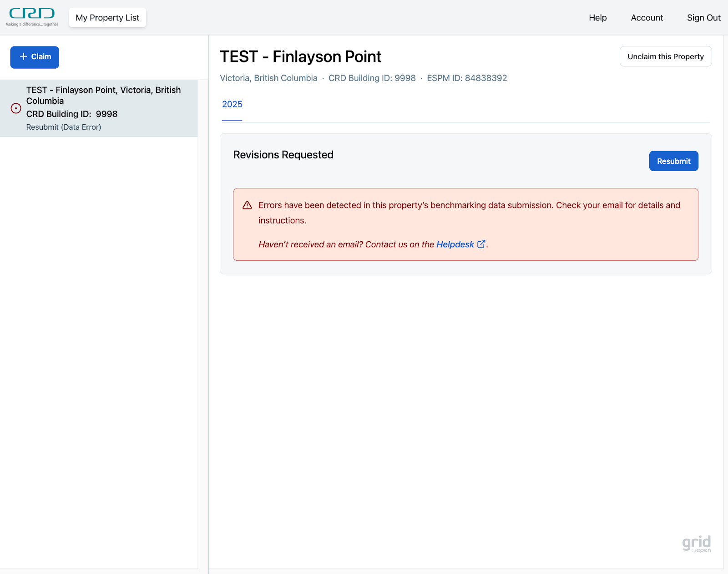Click the Revisions Requested heading

(283, 155)
